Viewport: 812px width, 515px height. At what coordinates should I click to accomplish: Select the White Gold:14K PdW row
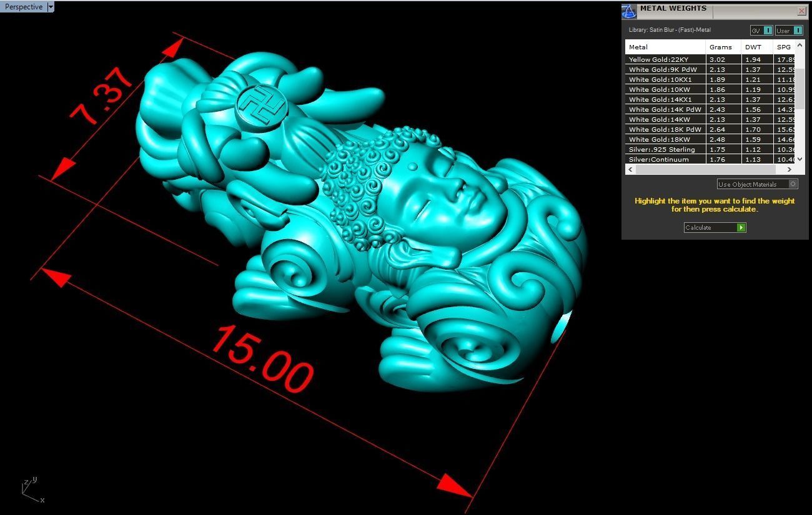[x=710, y=109]
